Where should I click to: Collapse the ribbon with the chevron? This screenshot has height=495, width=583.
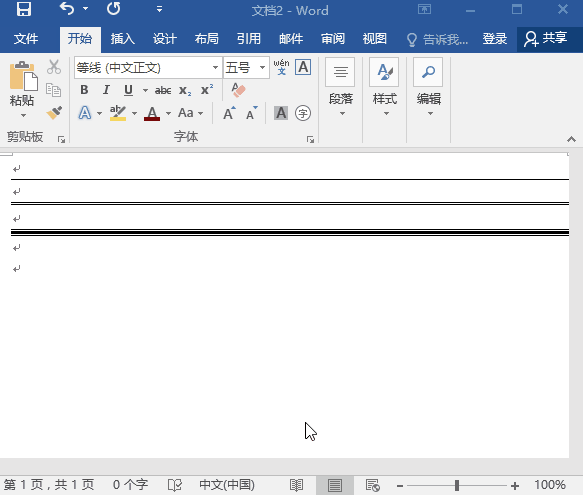pos(571,139)
